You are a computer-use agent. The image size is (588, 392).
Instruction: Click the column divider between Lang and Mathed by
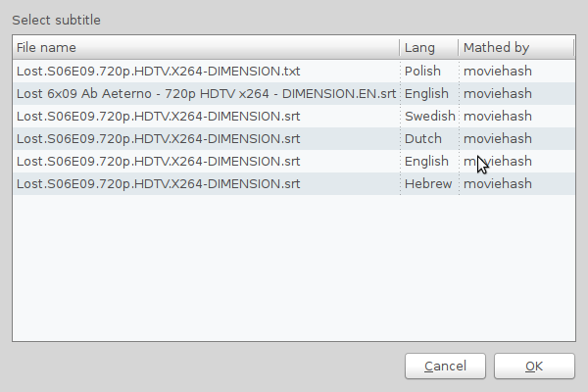tap(459, 48)
